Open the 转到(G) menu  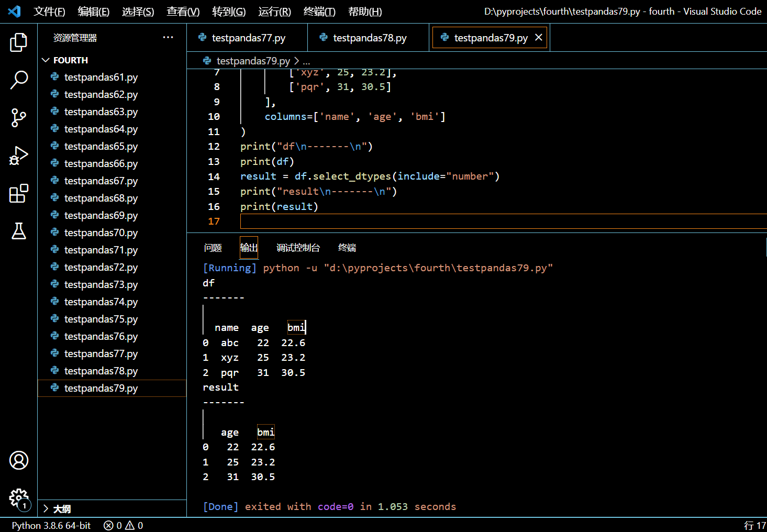pos(229,12)
